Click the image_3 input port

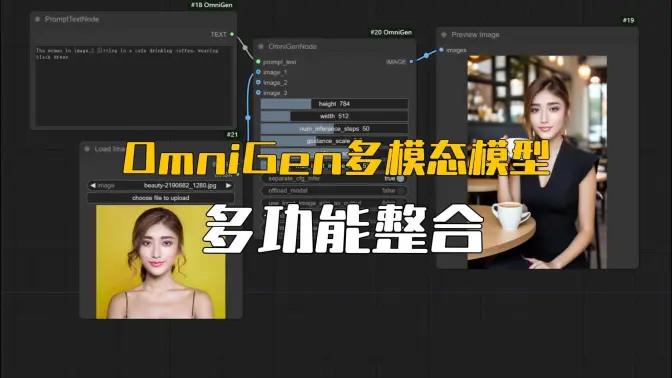click(x=258, y=93)
